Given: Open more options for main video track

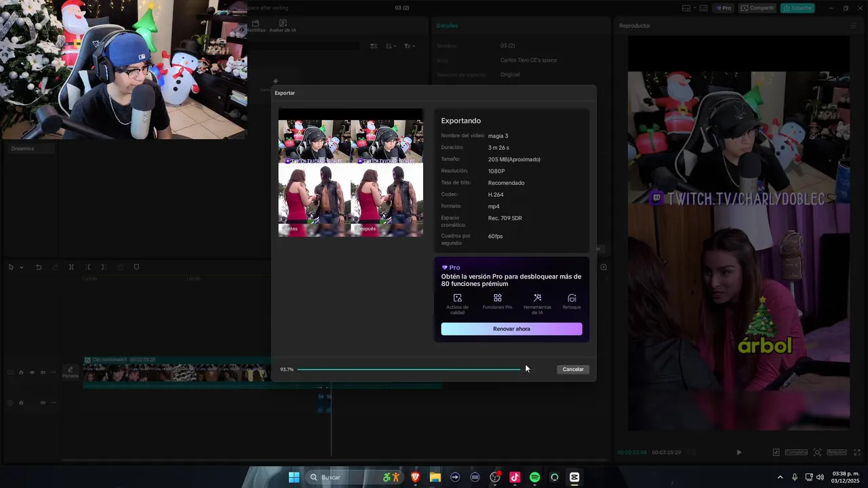Looking at the screenshot, I should pyautogui.click(x=54, y=372).
